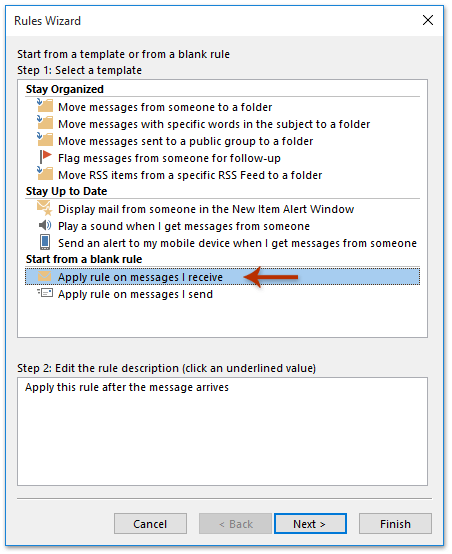Click the Finish button
452x554 pixels.
tap(395, 523)
